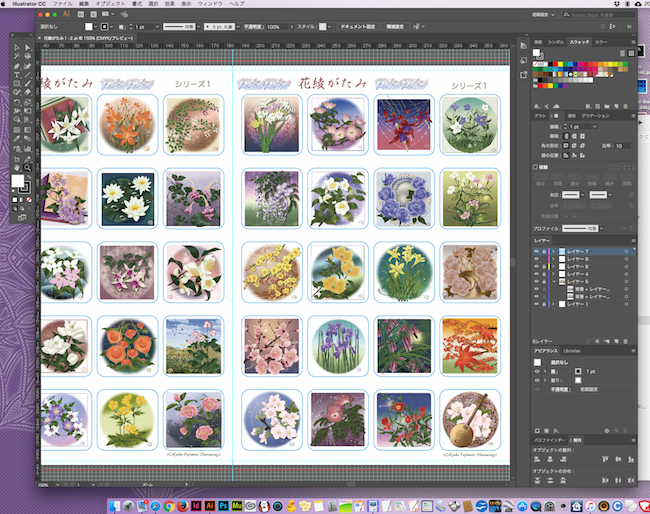Unlock レイヤー 7 lock toggle
This screenshot has width=650, height=514.
[544, 252]
